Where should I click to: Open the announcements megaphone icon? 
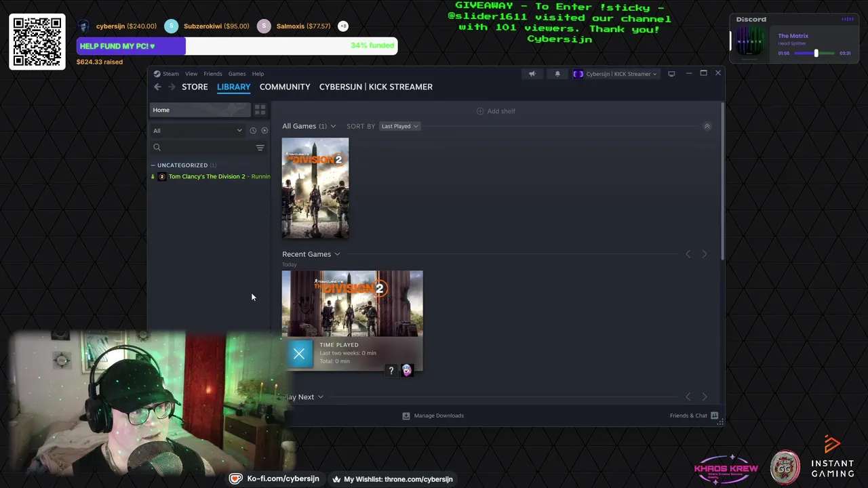pyautogui.click(x=532, y=74)
